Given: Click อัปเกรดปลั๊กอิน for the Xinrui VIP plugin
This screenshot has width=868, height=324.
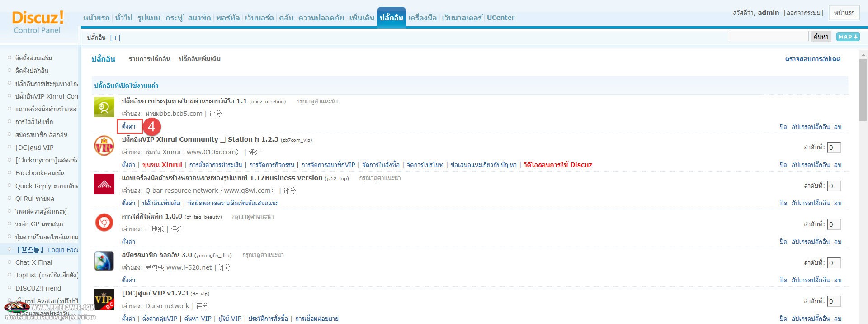Looking at the screenshot, I should 811,165.
